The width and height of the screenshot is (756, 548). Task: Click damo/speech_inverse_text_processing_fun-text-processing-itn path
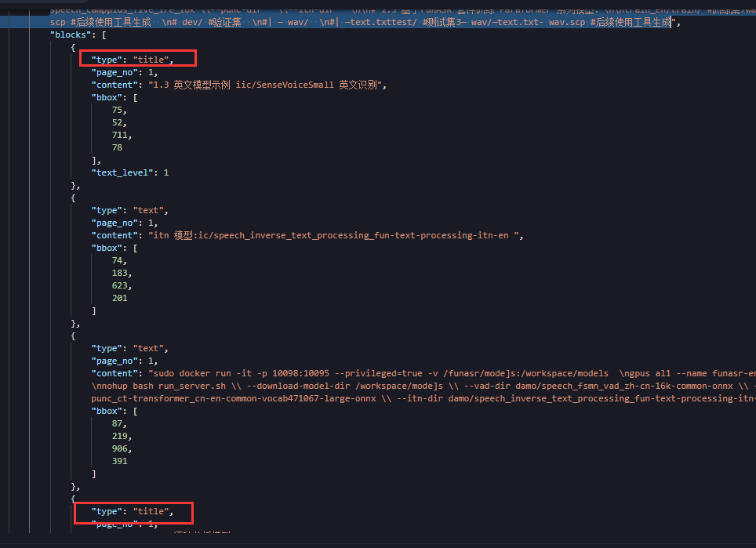[602, 398]
